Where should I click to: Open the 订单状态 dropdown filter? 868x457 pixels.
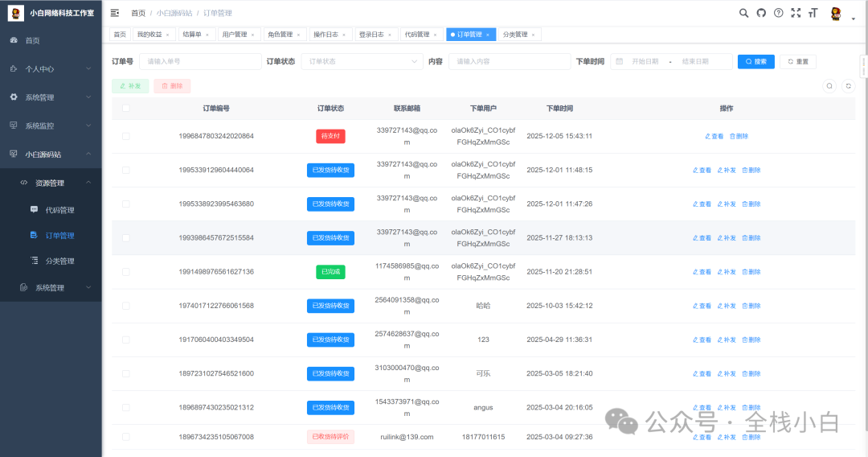[362, 61]
